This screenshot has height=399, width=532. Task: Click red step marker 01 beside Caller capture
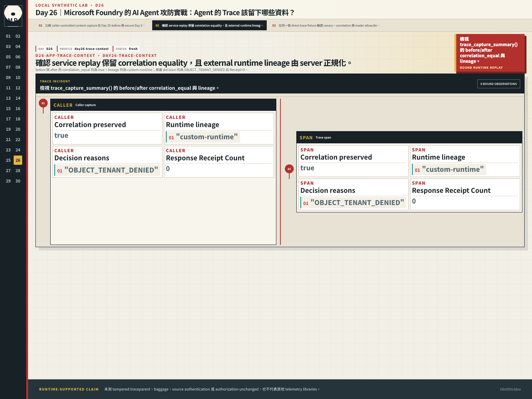coord(43,103)
